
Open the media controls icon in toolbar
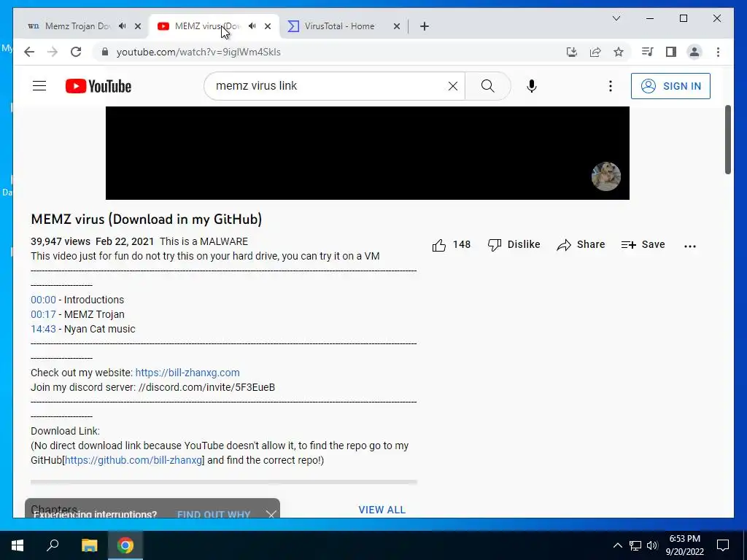tap(647, 52)
